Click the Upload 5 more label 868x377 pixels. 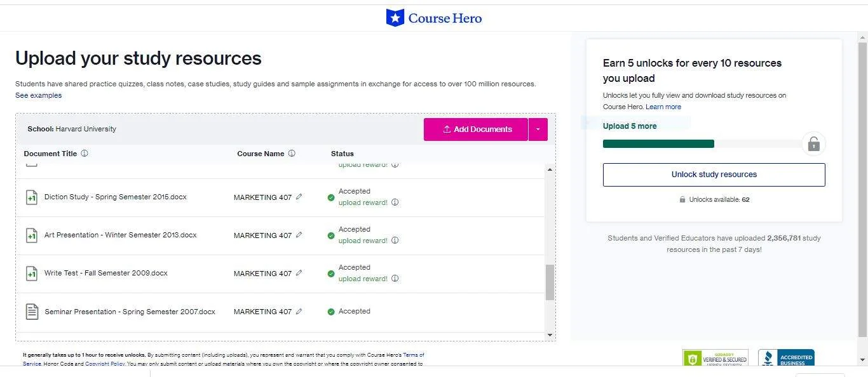pyautogui.click(x=630, y=126)
